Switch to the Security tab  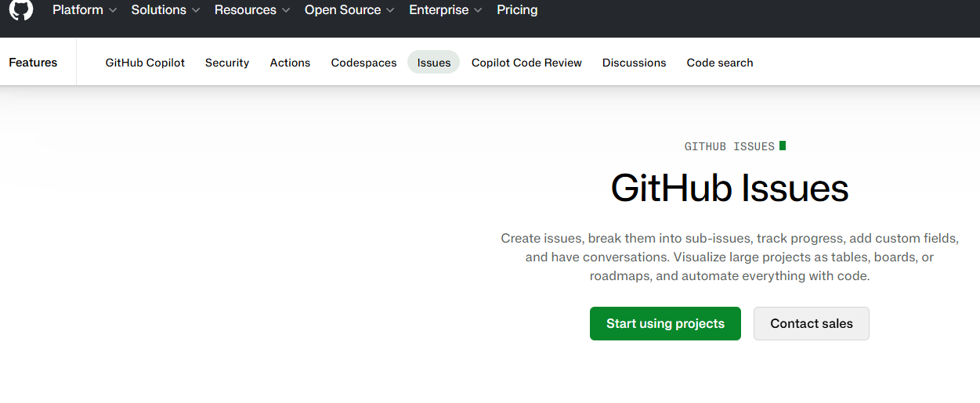tap(227, 63)
